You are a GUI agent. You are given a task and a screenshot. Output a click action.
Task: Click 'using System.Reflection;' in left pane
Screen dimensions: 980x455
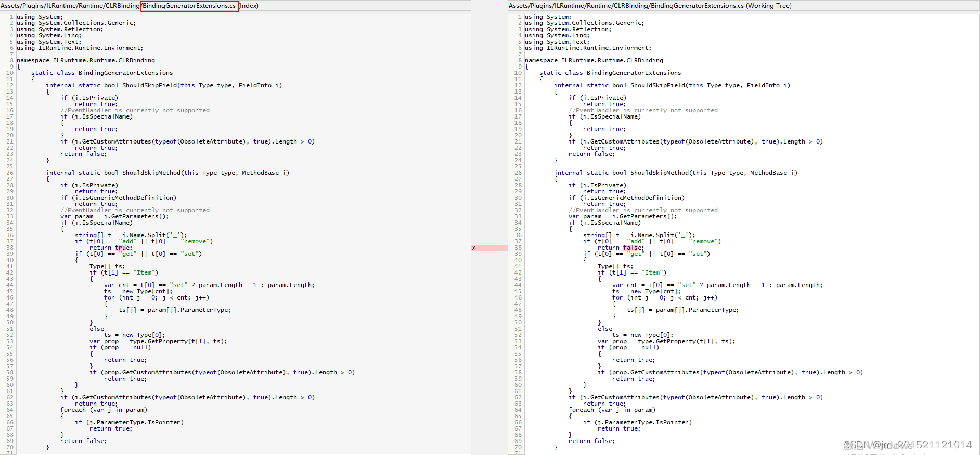pos(60,29)
